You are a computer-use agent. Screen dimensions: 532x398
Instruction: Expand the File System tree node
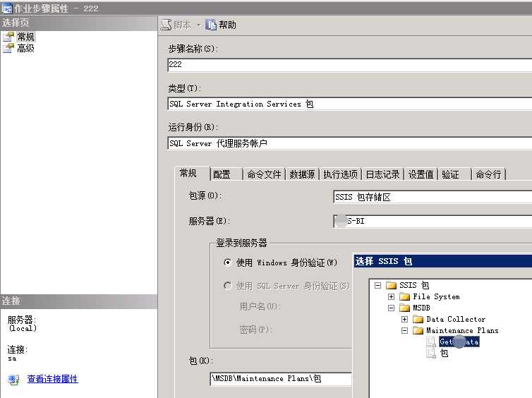pos(391,297)
